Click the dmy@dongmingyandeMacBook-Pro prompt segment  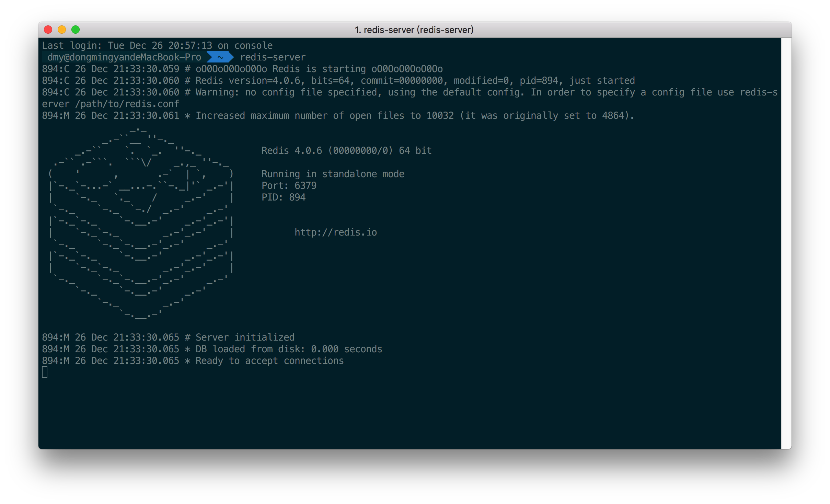tap(124, 57)
